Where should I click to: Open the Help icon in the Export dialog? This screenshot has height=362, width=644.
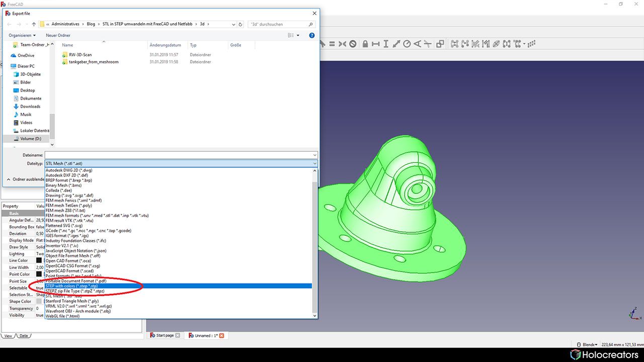[x=311, y=35]
